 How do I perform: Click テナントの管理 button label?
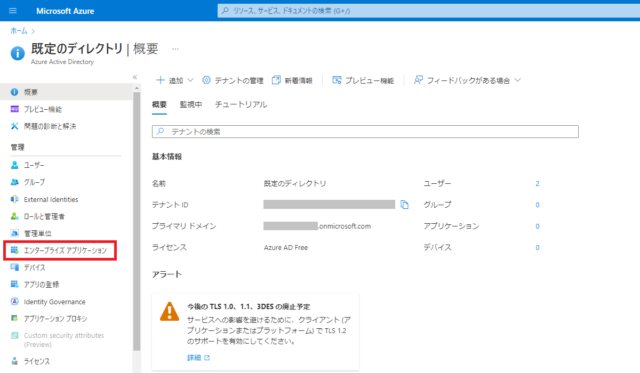click(x=239, y=80)
